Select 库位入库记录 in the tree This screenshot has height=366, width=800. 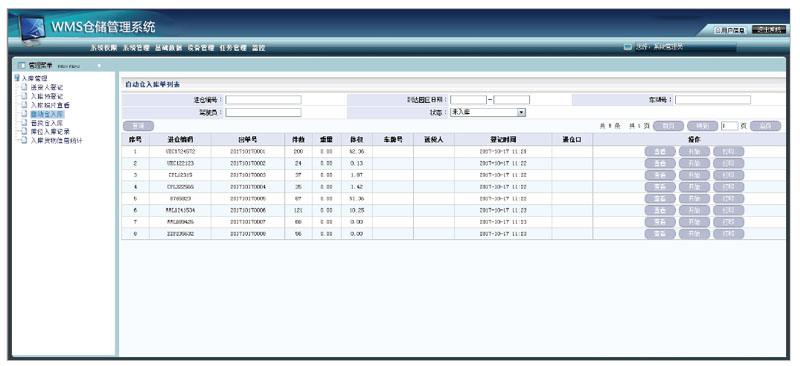tap(50, 131)
